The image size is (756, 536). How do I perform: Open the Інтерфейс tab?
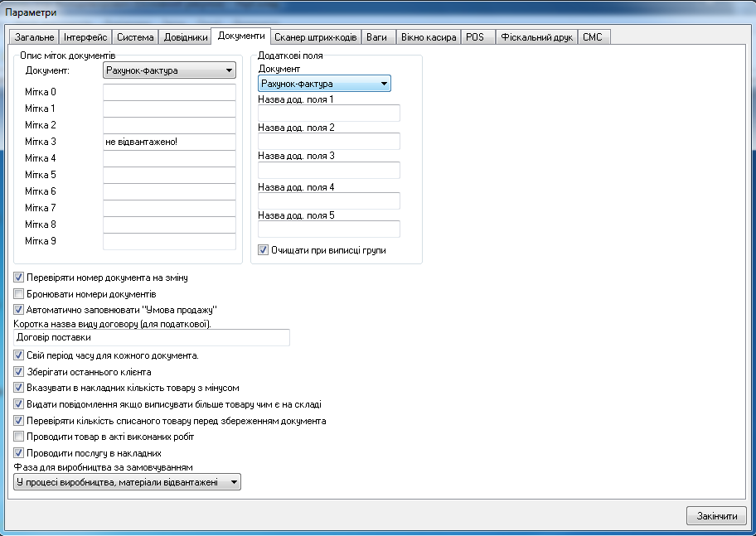point(85,37)
